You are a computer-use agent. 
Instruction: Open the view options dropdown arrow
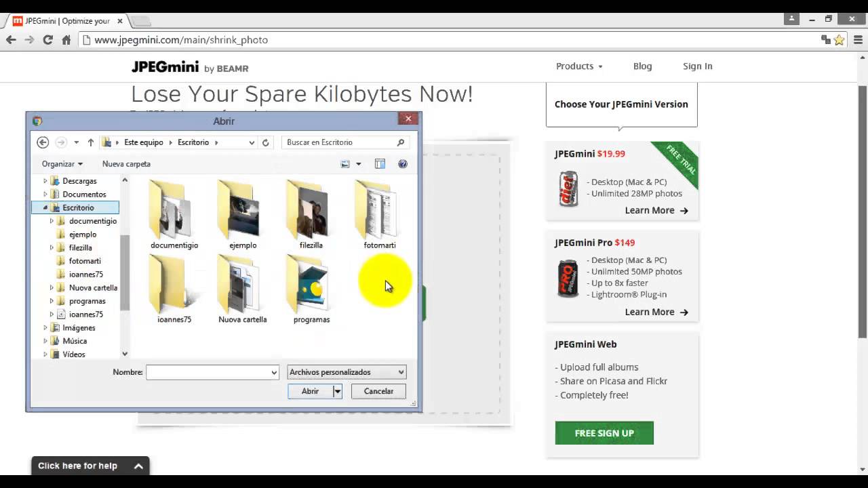(x=359, y=164)
